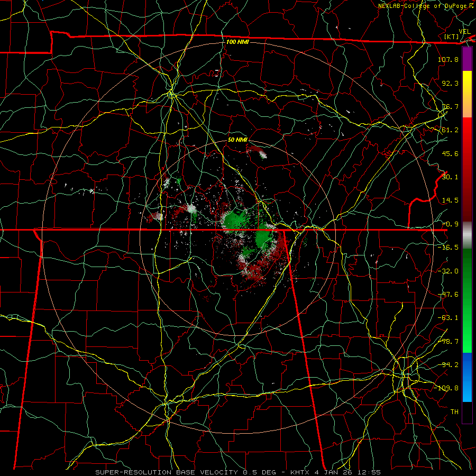Click the 100 NMI range ring label
This screenshot has width=476, height=476.
[237, 42]
